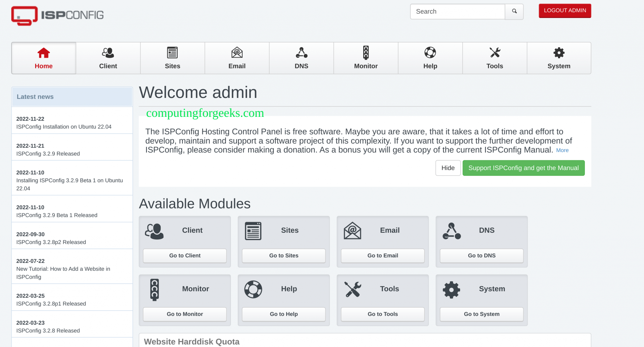Click the Monitor icon in Available Modules
This screenshot has width=644, height=347.
[154, 289]
